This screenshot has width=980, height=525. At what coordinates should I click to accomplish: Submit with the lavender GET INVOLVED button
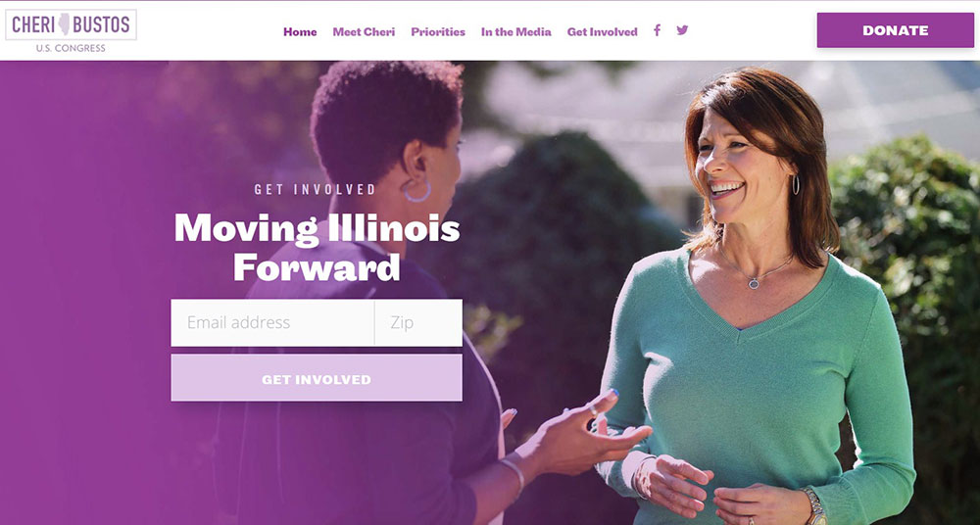[x=317, y=377]
